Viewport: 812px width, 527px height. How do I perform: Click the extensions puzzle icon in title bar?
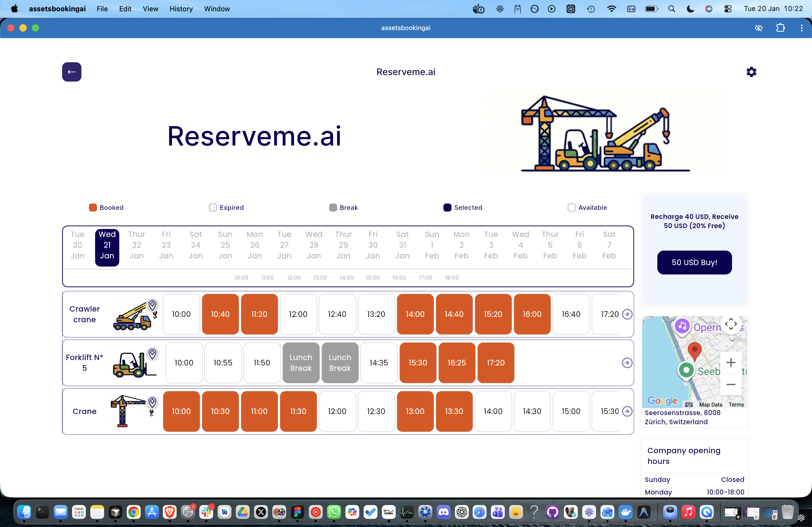click(780, 28)
